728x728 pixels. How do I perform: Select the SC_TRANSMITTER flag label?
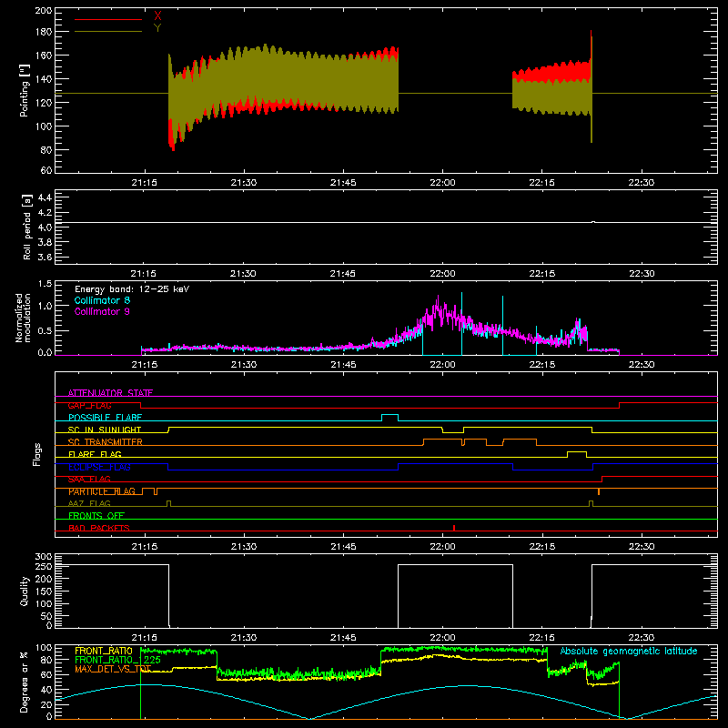(106, 442)
